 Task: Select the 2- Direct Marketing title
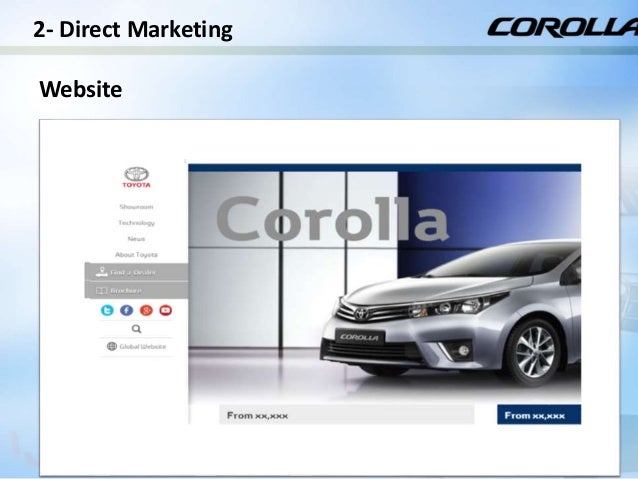point(133,30)
